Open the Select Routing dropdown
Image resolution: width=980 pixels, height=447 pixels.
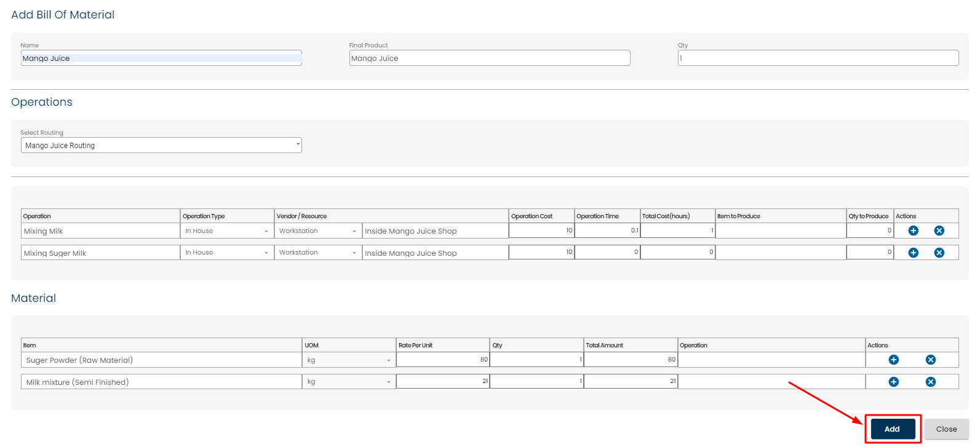click(161, 145)
